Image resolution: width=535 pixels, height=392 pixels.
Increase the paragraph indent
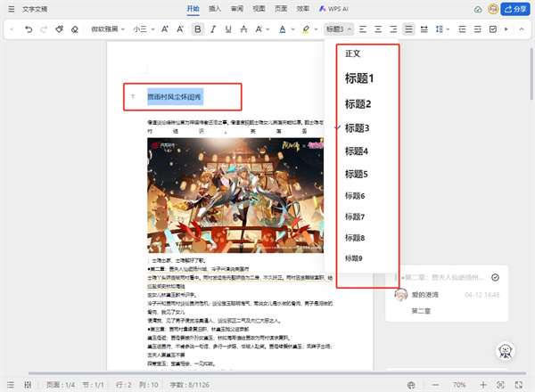(x=477, y=29)
